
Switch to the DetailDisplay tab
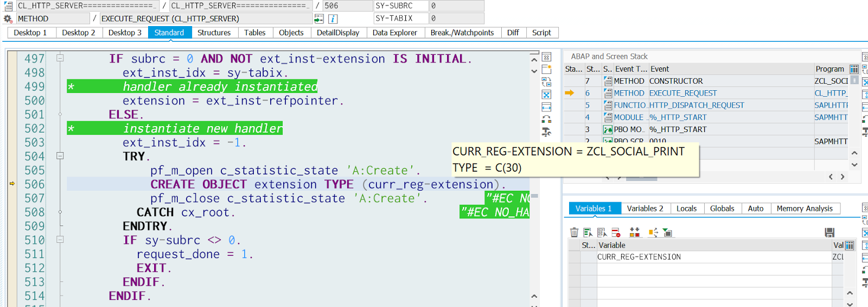[338, 33]
